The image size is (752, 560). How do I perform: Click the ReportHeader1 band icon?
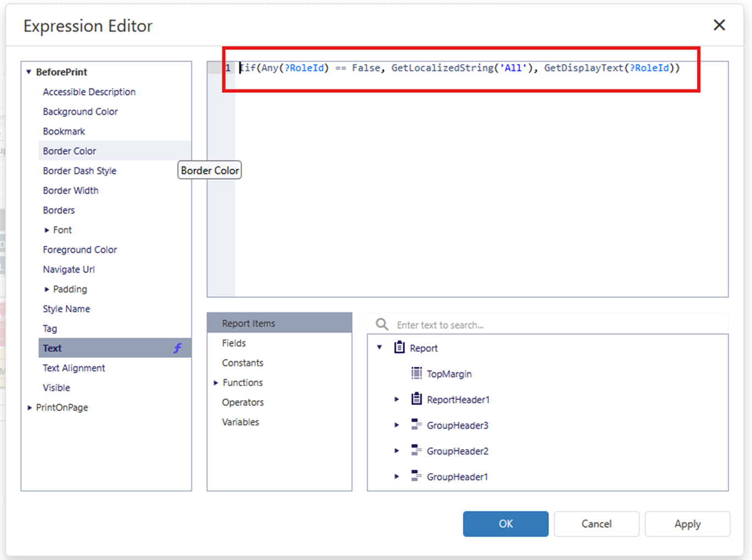coord(417,399)
